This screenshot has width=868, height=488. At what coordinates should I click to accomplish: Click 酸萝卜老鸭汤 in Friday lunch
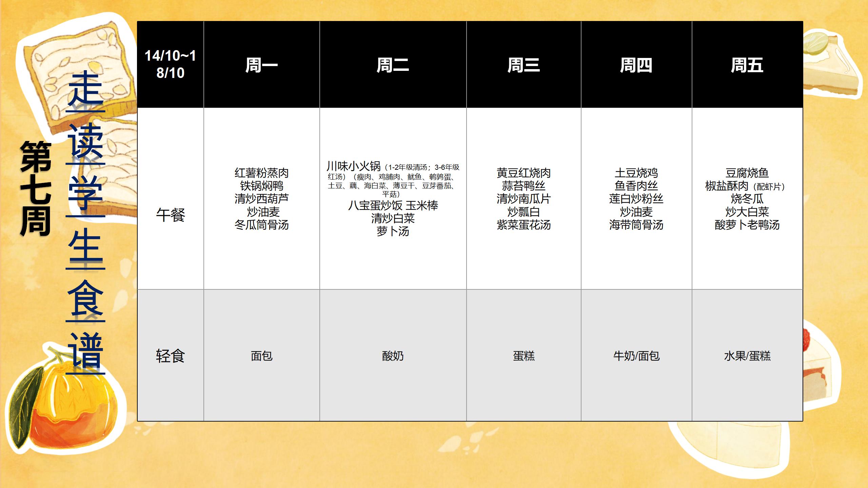point(747,225)
